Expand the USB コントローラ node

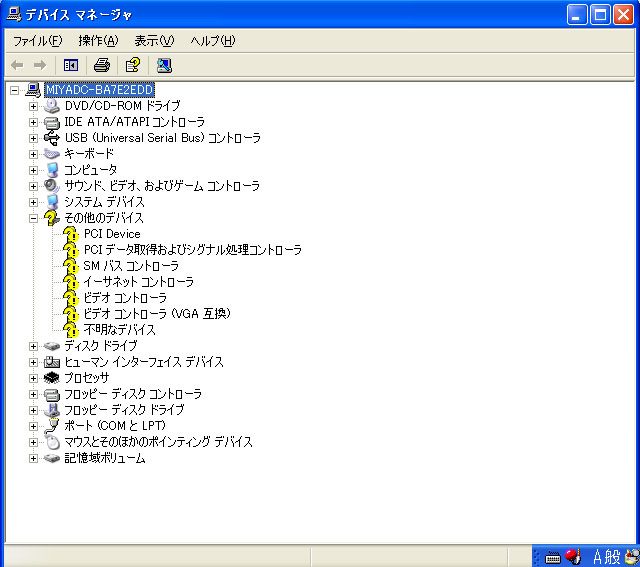point(33,138)
